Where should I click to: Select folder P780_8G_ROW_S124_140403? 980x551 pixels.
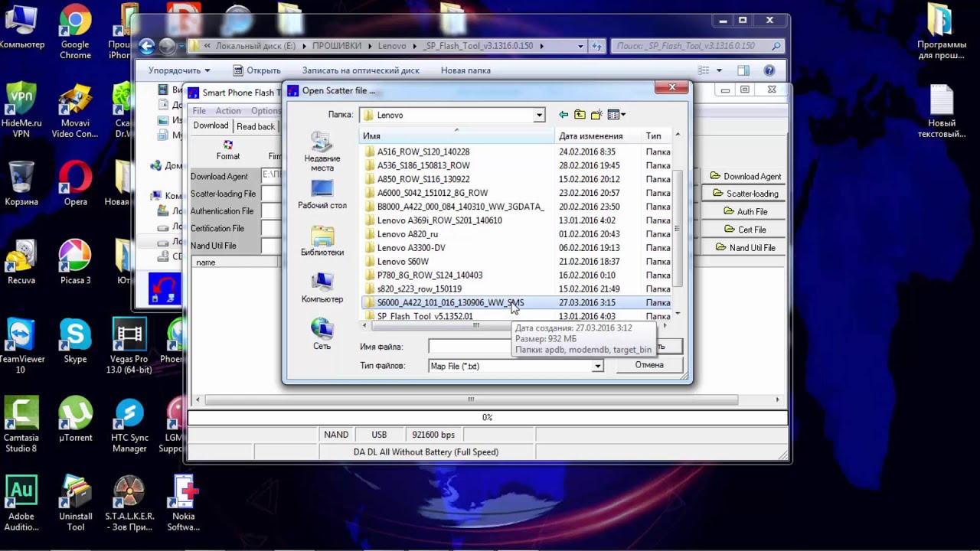click(x=430, y=275)
